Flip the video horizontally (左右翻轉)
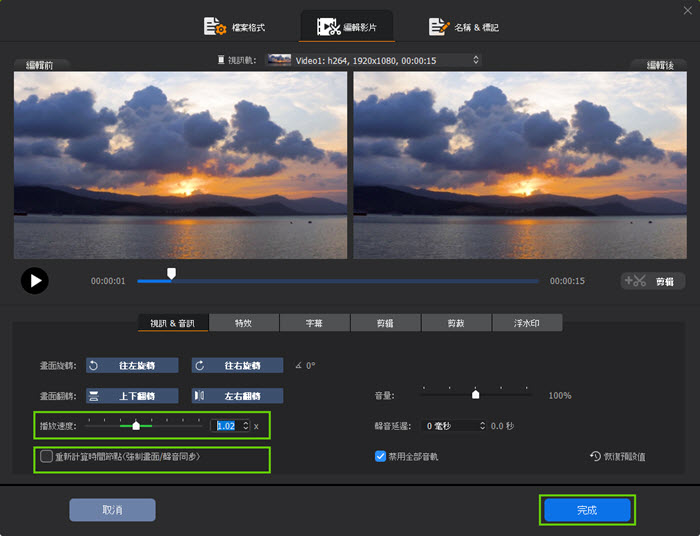Image resolution: width=700 pixels, height=536 pixels. point(238,396)
